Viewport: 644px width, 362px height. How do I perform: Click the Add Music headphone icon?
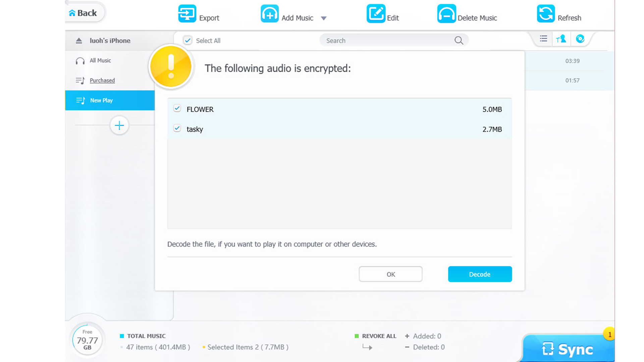(x=270, y=13)
